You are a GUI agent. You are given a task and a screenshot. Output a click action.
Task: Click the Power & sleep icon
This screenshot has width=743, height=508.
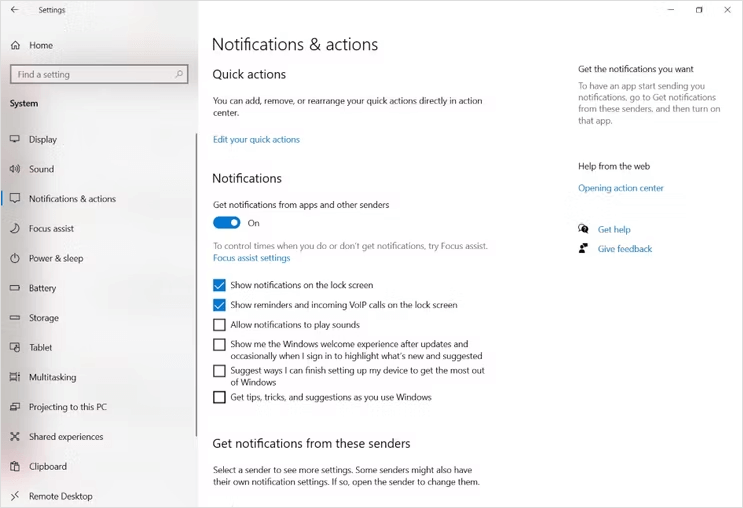[x=15, y=258]
